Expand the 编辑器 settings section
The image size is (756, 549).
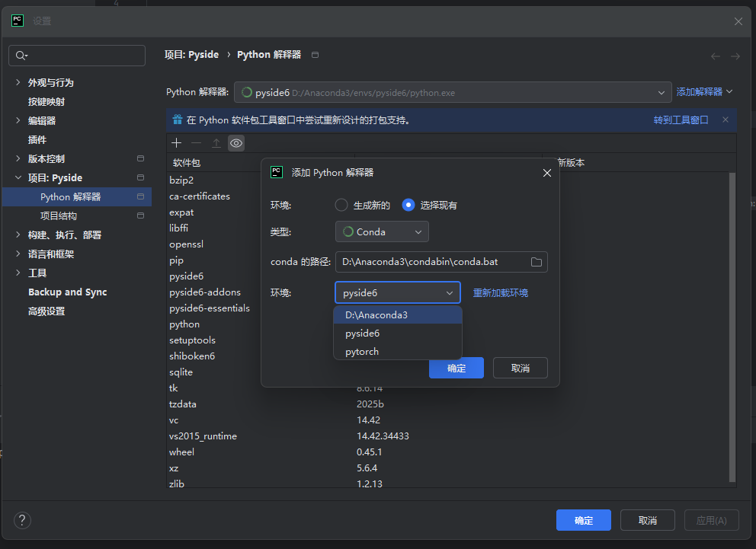18,120
